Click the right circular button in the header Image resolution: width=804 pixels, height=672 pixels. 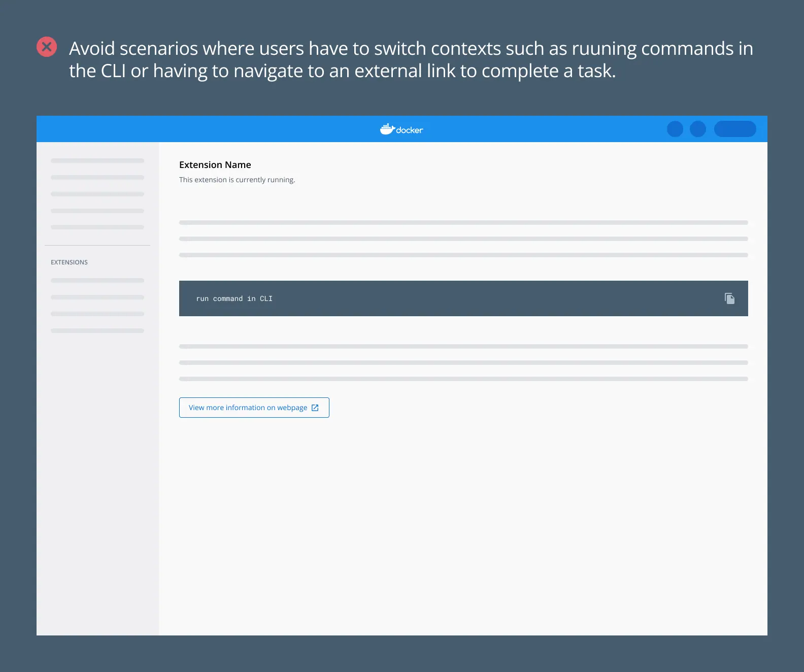tap(698, 129)
